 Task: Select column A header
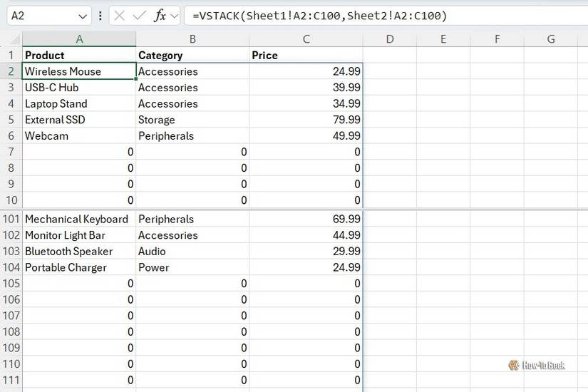tap(79, 39)
